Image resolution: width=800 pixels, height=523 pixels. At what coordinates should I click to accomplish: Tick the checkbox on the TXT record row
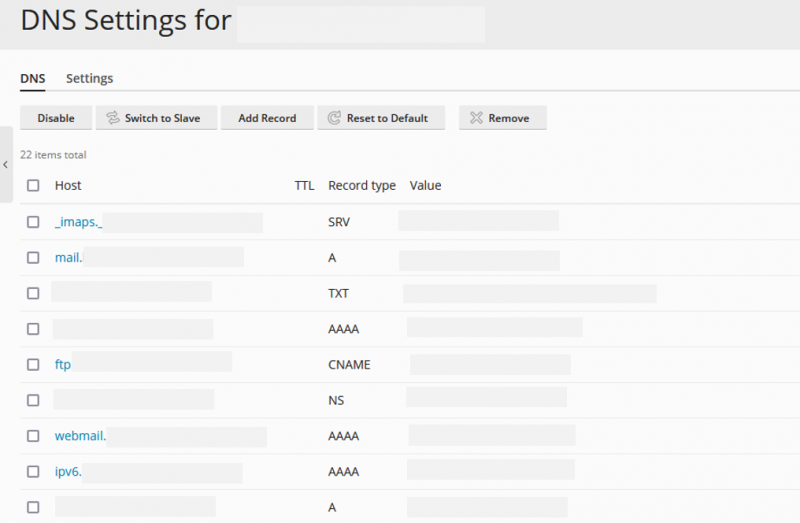33,293
